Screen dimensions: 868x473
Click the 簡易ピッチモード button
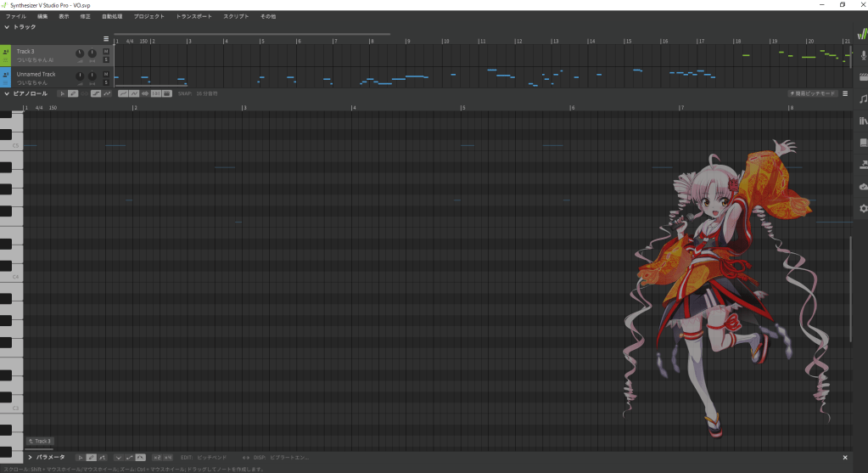point(813,93)
